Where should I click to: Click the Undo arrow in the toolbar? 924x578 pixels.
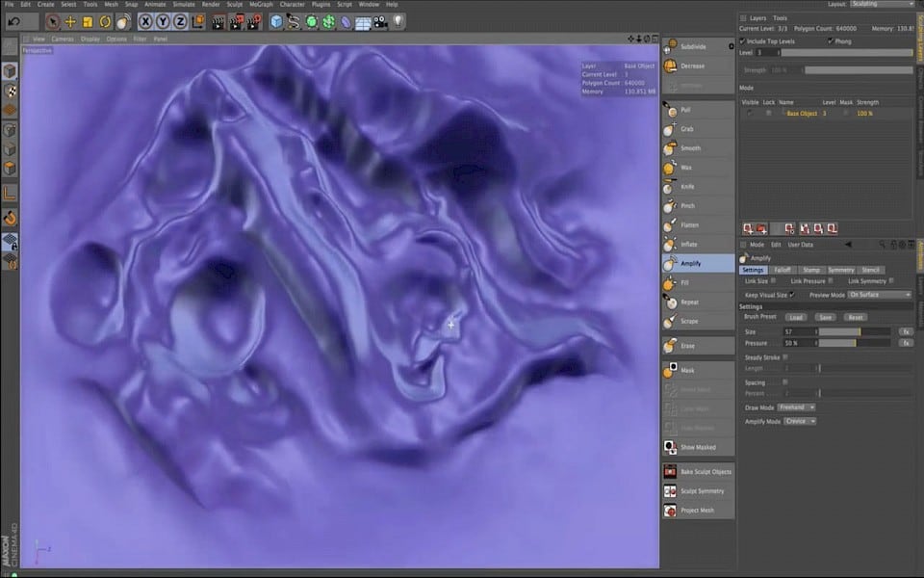point(14,22)
